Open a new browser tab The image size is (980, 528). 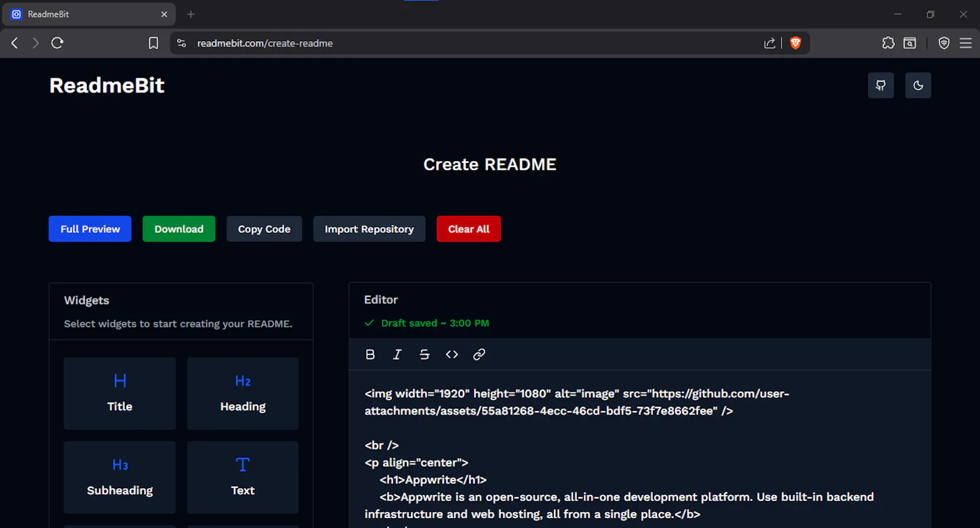coord(190,14)
